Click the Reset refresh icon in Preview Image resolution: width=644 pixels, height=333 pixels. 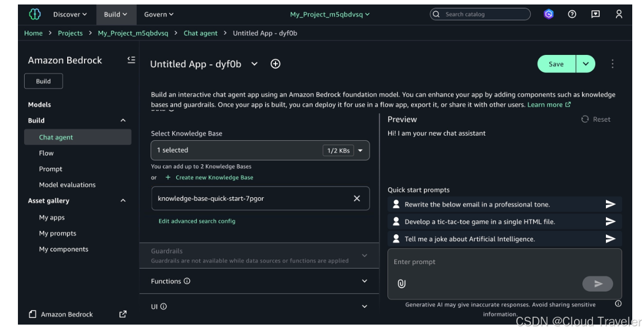(585, 119)
